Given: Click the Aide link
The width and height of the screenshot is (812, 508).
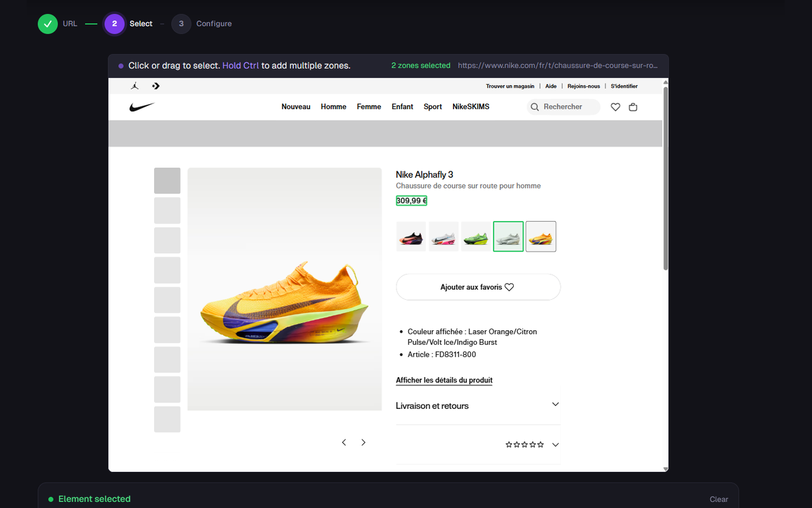Looking at the screenshot, I should 551,86.
